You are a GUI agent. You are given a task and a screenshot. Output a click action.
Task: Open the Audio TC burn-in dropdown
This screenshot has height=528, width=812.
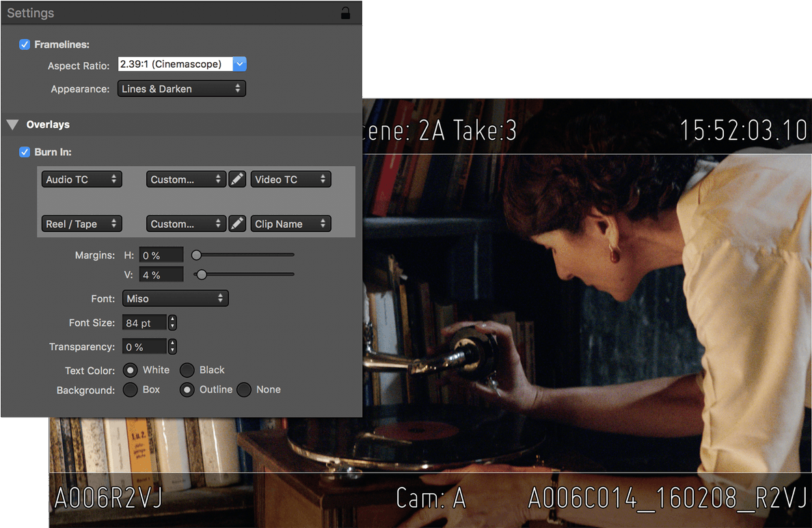tap(82, 179)
